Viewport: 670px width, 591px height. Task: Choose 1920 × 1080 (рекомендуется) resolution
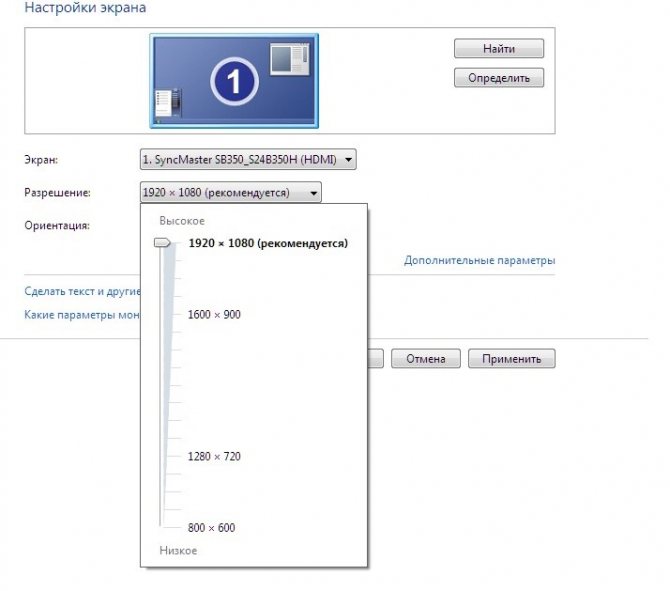pyautogui.click(x=267, y=243)
